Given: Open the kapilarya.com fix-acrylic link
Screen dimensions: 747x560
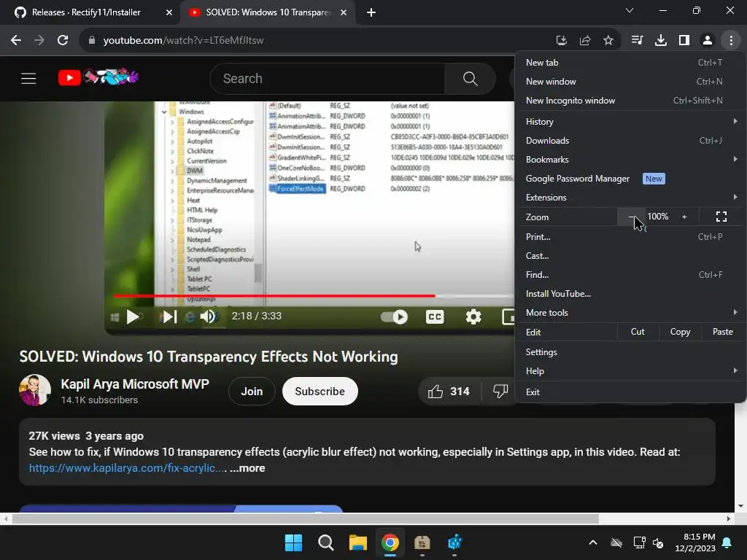Looking at the screenshot, I should coord(128,468).
